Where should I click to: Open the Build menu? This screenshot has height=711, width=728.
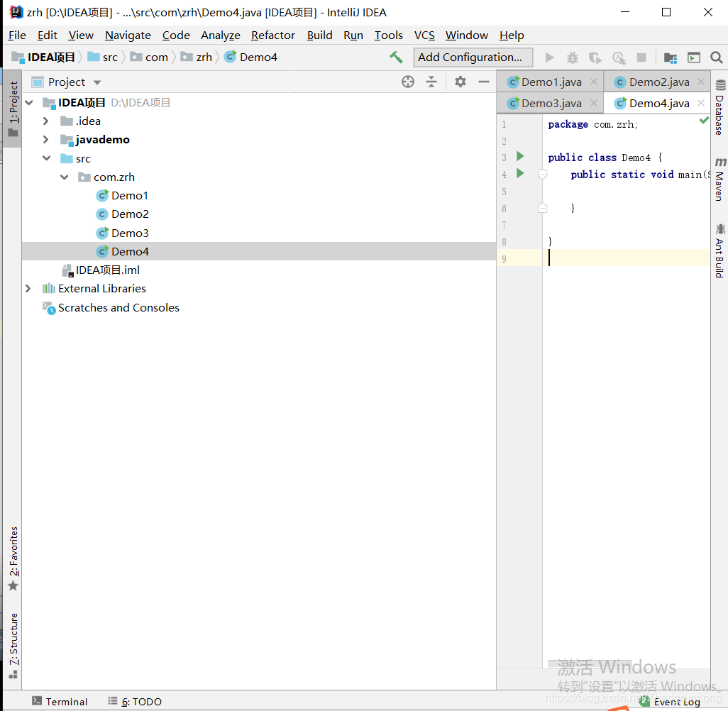[x=319, y=35]
